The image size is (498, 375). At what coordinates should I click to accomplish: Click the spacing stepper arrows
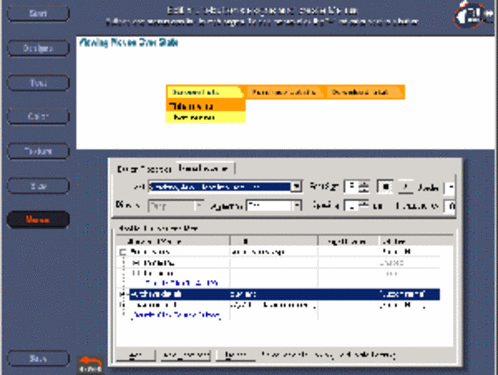click(x=364, y=206)
